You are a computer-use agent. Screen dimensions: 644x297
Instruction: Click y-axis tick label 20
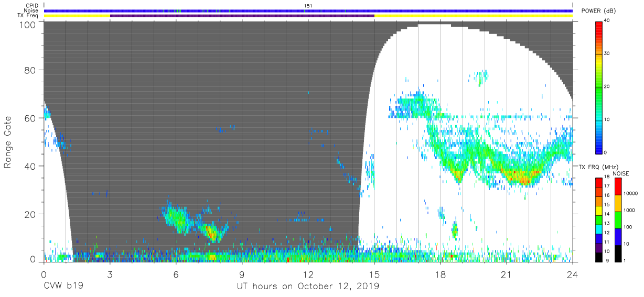click(30, 214)
